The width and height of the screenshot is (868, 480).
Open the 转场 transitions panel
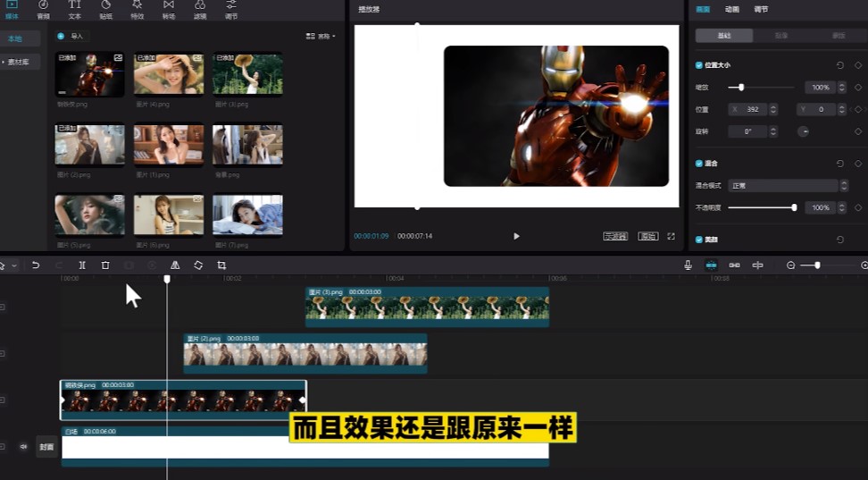[x=169, y=10]
